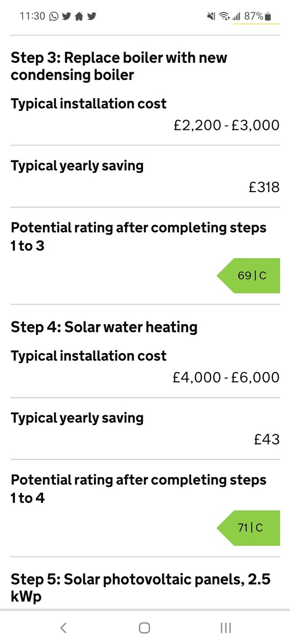Tap the £2,200 - £3,000 installation cost

click(x=227, y=126)
